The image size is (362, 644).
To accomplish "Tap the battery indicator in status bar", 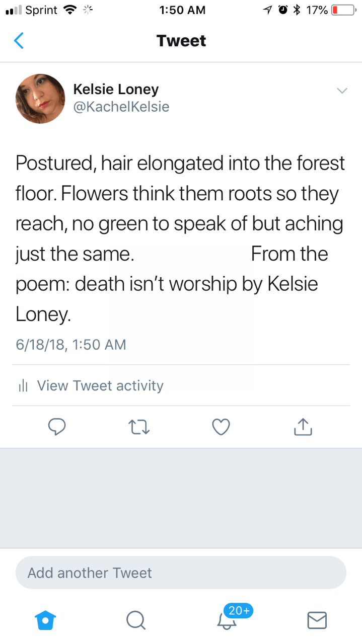I will 341,10.
